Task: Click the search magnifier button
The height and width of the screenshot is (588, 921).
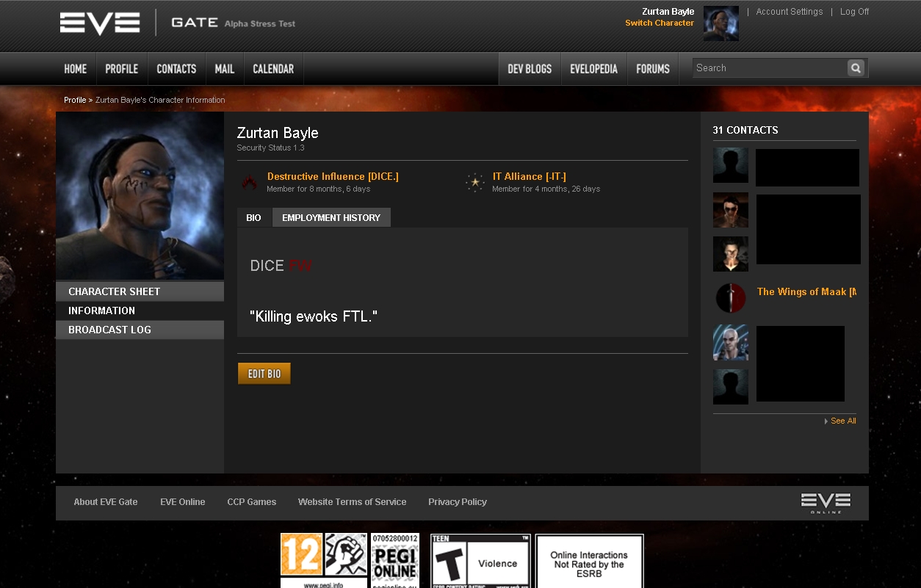Action: coord(856,68)
